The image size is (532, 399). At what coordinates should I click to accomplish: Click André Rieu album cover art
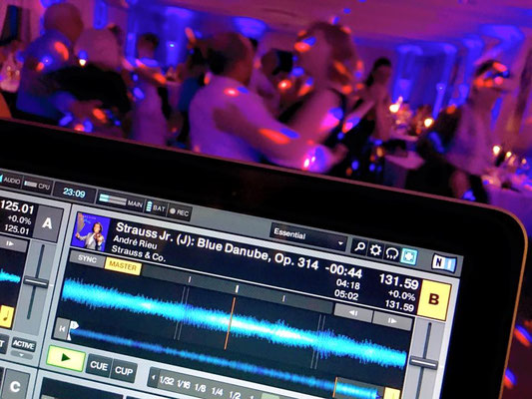click(x=91, y=231)
